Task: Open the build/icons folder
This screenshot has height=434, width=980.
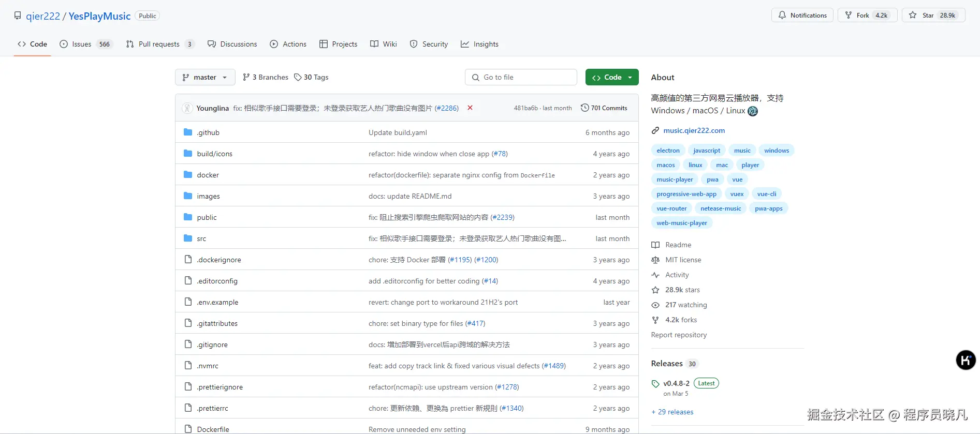Action: tap(214, 154)
